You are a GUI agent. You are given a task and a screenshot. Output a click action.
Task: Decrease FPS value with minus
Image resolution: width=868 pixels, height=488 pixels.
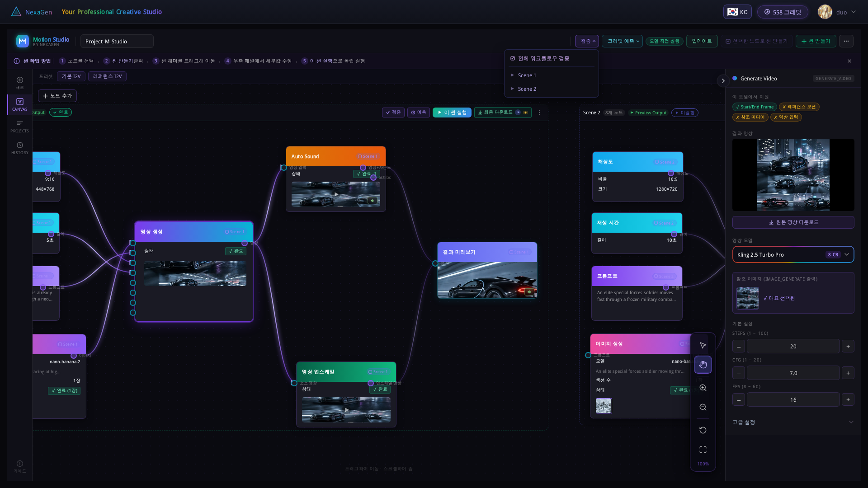739,399
